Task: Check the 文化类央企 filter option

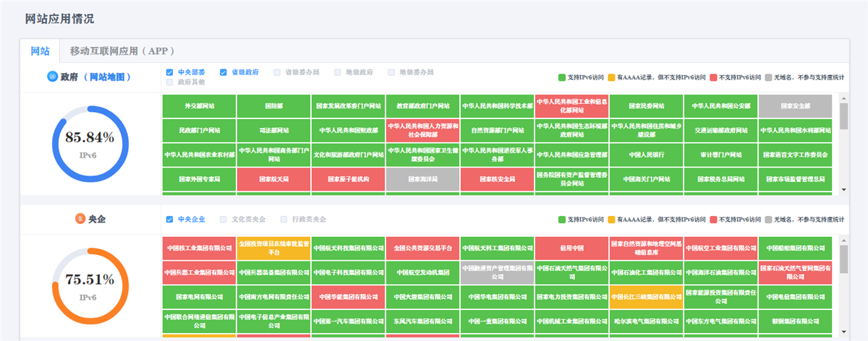Action: pos(224,219)
